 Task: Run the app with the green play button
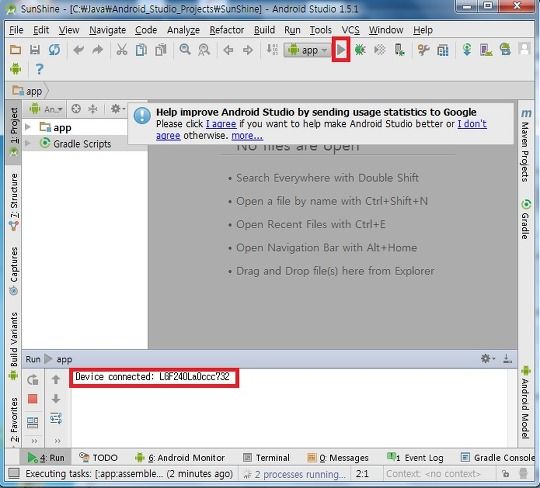point(341,50)
